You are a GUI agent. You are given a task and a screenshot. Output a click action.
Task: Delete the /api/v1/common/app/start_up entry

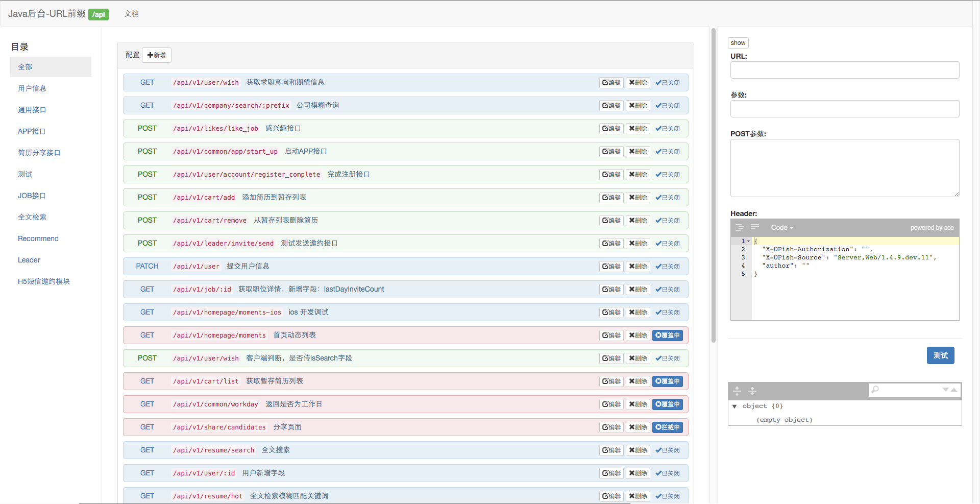(x=638, y=152)
